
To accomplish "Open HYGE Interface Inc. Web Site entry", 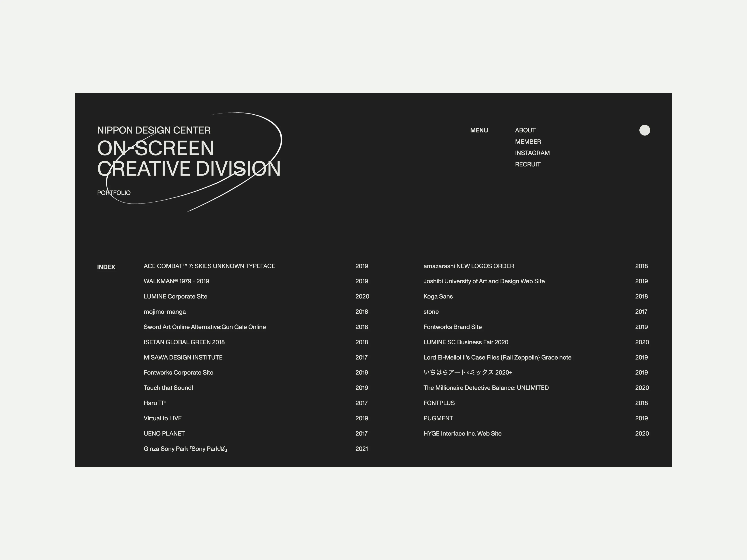I will click(x=462, y=433).
